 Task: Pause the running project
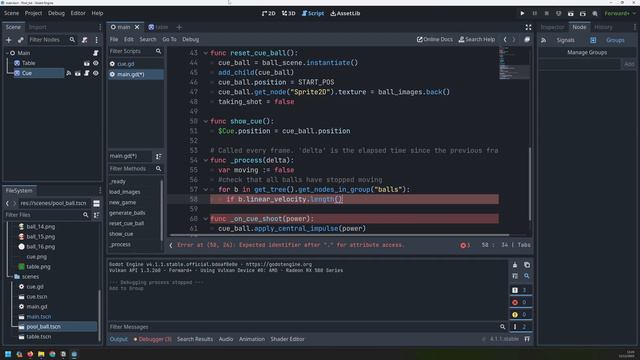click(x=534, y=13)
